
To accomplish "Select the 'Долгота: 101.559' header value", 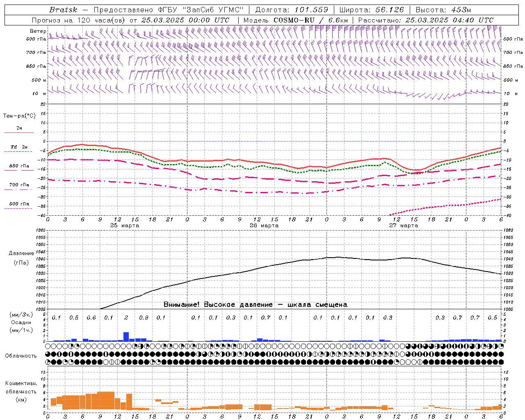I will coord(292,10).
